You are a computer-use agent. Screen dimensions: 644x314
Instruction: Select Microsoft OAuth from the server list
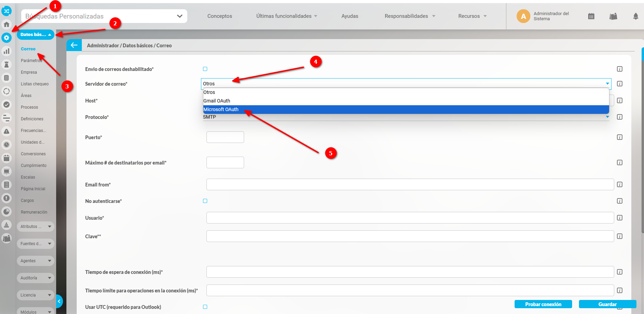pyautogui.click(x=221, y=109)
